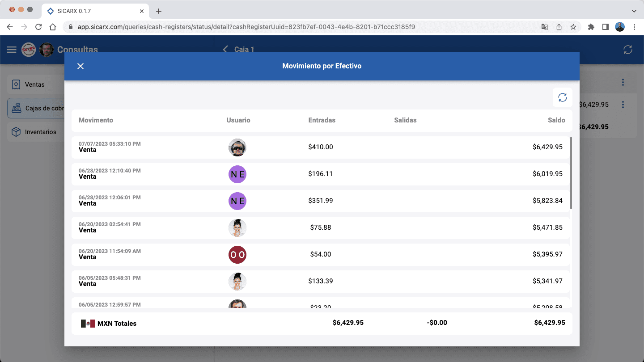Close the Movimiento por Efectivo dialog
Viewport: 644px width, 362px height.
pos(80,66)
